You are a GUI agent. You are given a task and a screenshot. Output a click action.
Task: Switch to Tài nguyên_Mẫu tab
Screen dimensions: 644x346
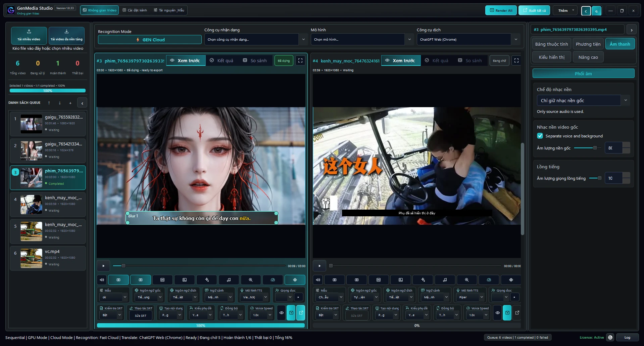click(169, 10)
